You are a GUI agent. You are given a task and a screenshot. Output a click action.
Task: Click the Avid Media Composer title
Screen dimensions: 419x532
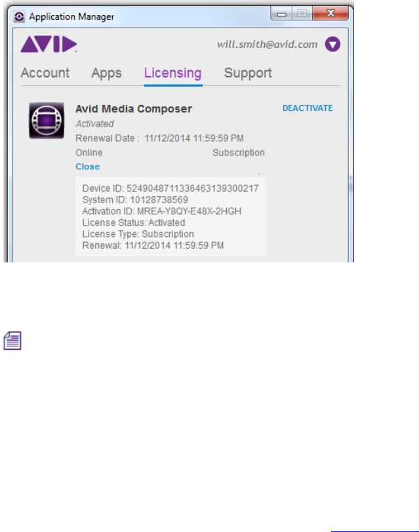point(134,109)
